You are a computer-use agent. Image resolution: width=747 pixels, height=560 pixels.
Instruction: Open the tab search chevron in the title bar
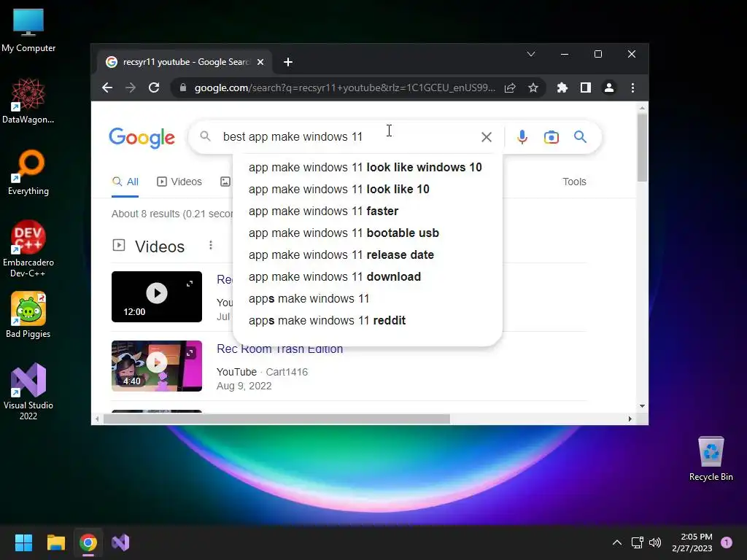[531, 54]
